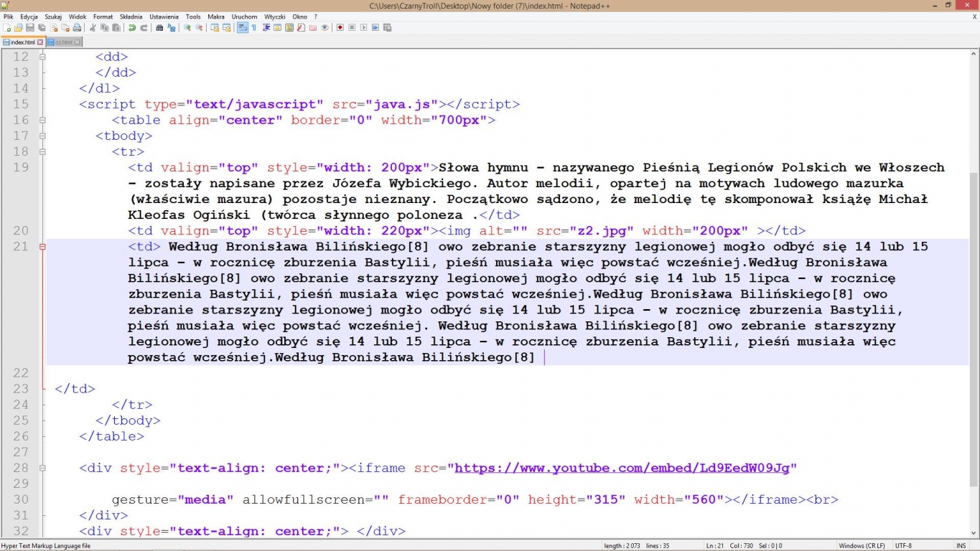
Task: Click the Open file toolbar icon
Action: [18, 28]
